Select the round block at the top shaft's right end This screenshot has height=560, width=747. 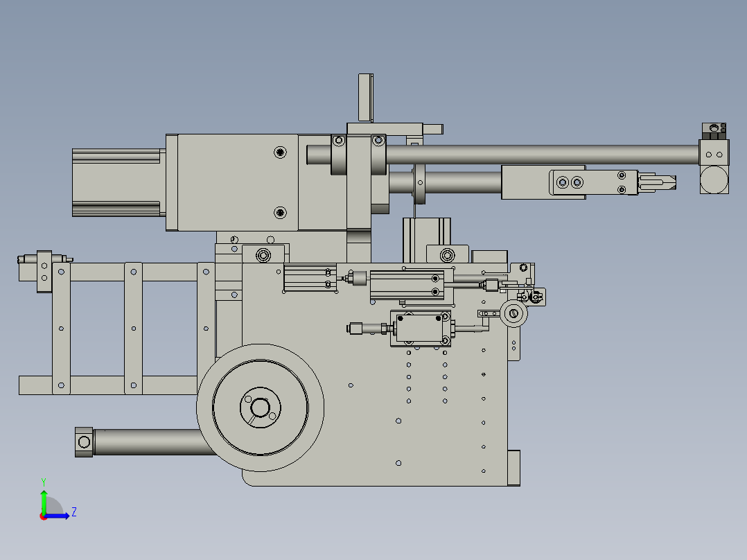point(714,180)
